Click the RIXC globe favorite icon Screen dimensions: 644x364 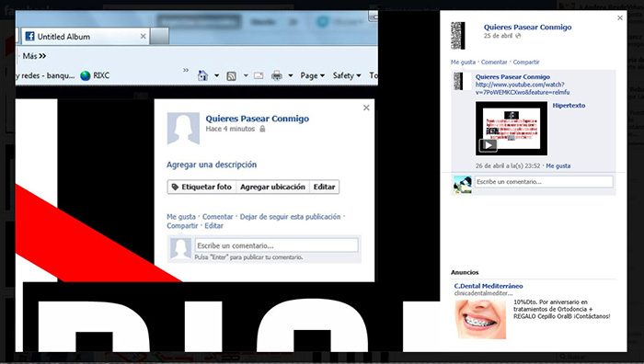85,75
